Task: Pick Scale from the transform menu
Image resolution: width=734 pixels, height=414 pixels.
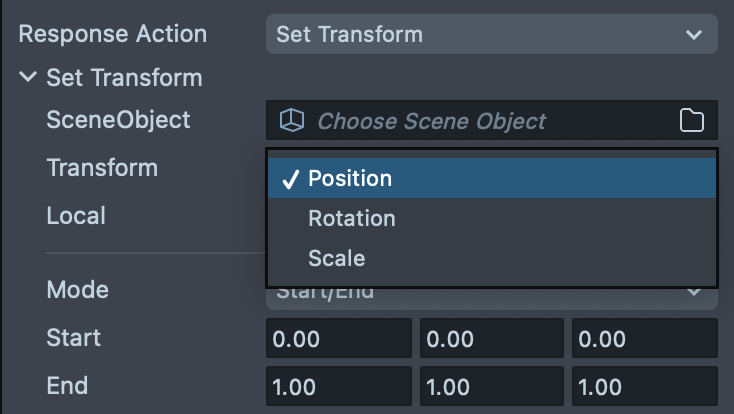Action: (336, 258)
